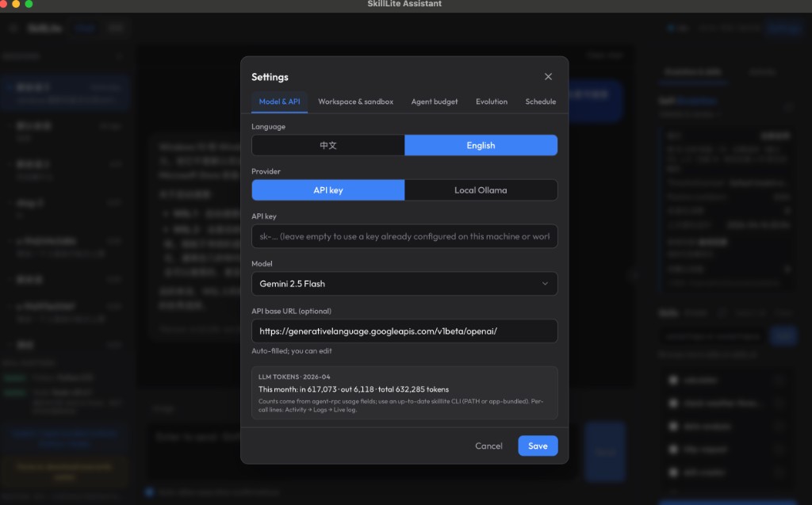This screenshot has width=812, height=505.
Task: Select 中文 as the language
Action: [328, 145]
